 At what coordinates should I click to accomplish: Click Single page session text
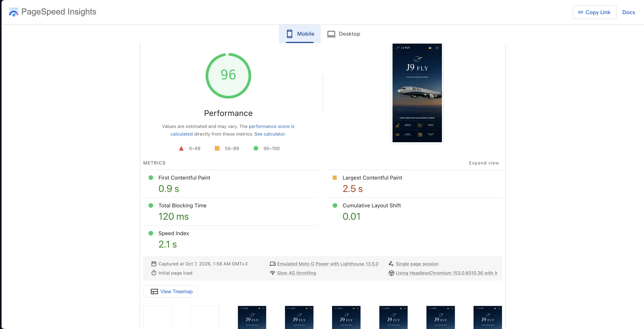pyautogui.click(x=417, y=264)
